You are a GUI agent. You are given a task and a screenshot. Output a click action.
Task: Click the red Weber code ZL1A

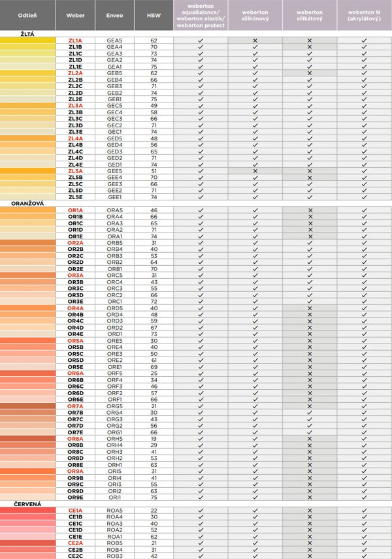coord(75,40)
